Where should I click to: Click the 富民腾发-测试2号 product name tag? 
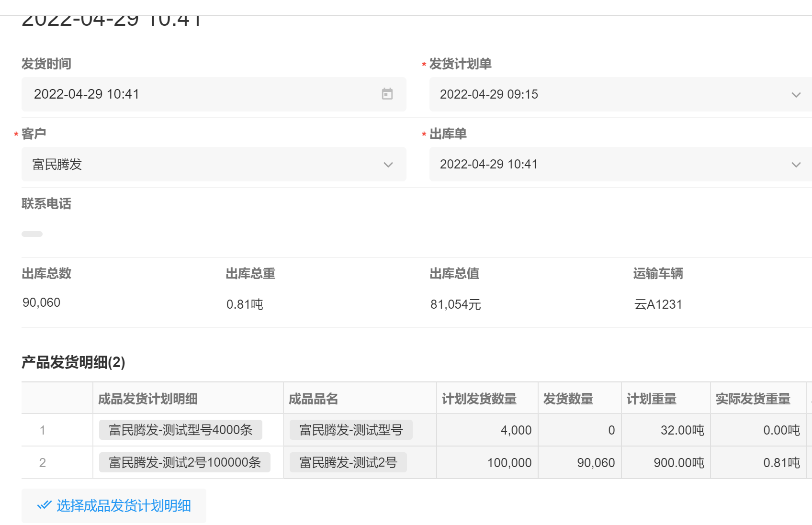tap(348, 462)
